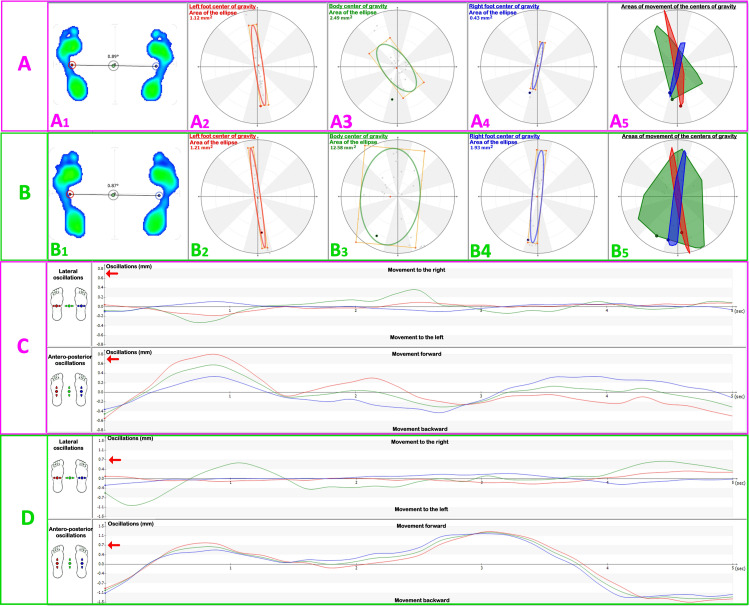Click the 0.43 mm² right-foot ellipse area value
Screen dimensions: 750x606
[481, 18]
